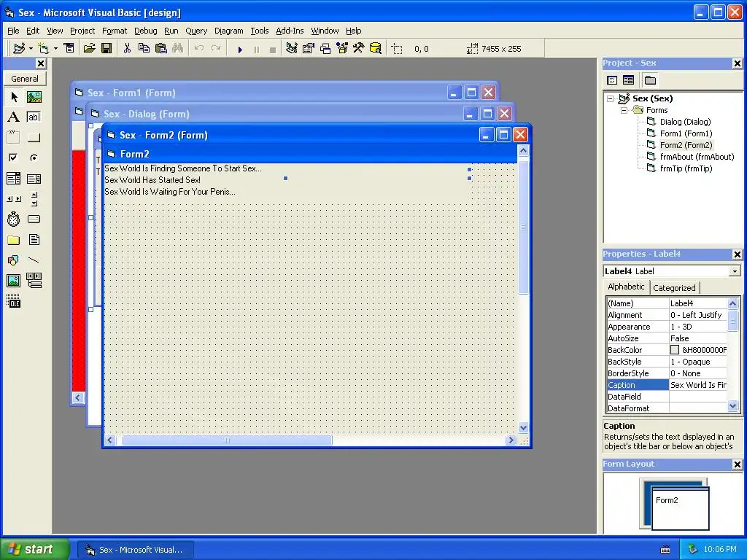Click Form2 thumbnail in Form Layout
This screenshot has height=560, width=747.
pos(680,508)
